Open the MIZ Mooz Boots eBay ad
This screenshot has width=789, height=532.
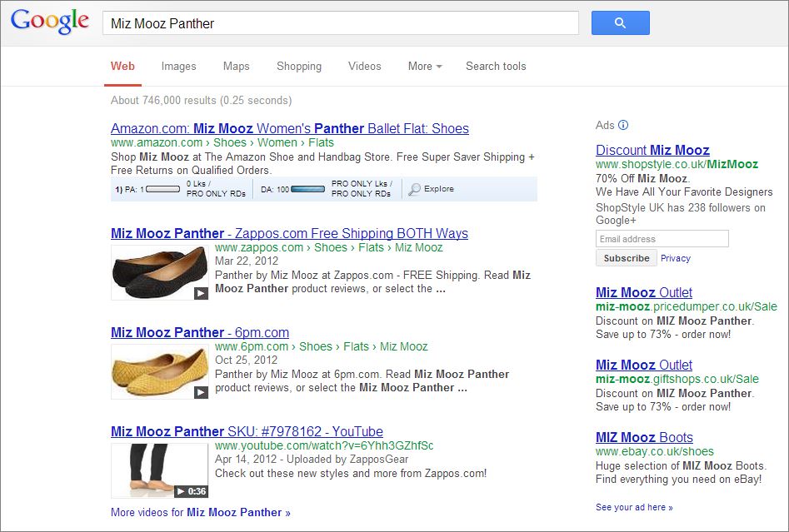(x=644, y=437)
